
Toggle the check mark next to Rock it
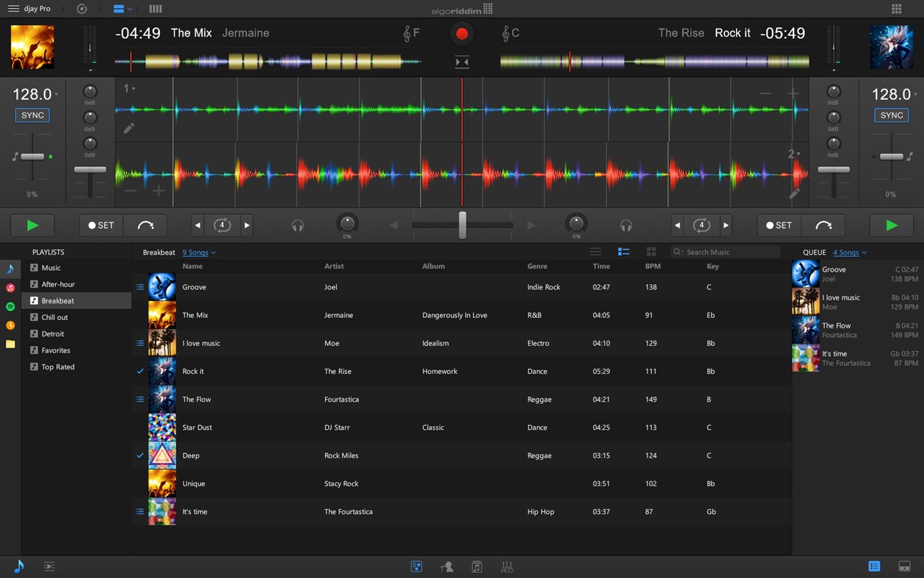[x=139, y=371]
